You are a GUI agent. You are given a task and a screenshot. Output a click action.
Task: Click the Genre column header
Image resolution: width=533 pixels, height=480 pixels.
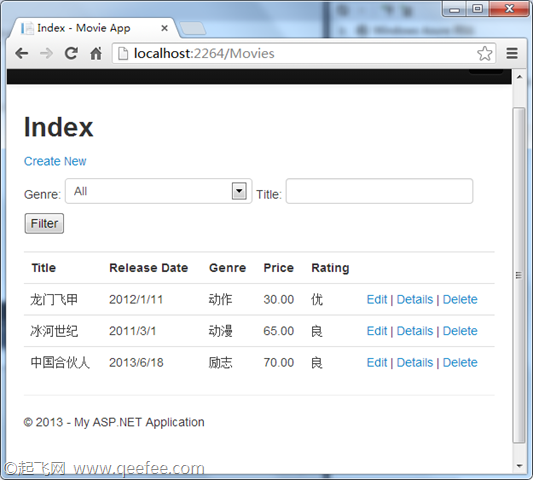pos(227,268)
